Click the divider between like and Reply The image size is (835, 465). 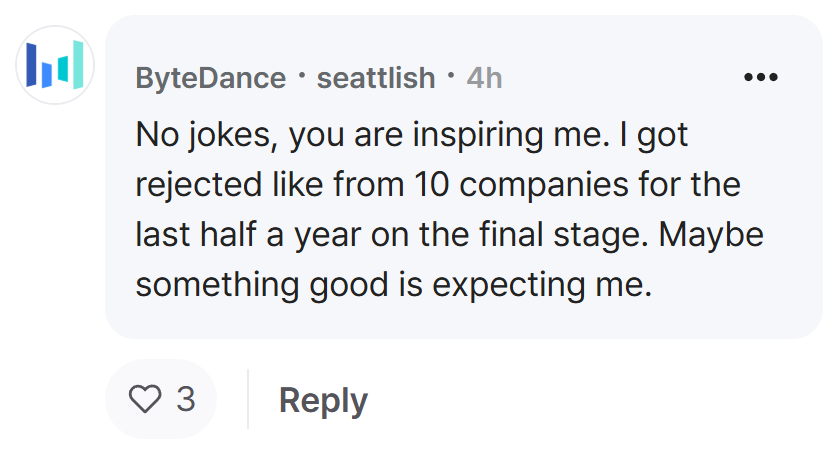tap(248, 398)
